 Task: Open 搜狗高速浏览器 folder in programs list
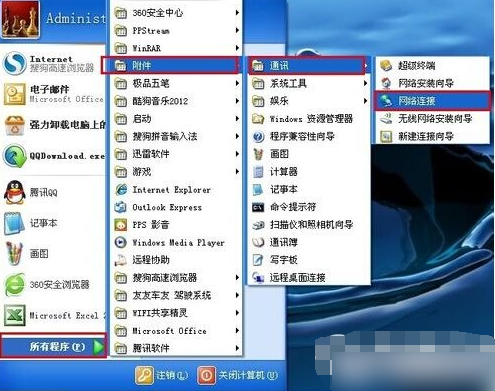[x=176, y=277]
